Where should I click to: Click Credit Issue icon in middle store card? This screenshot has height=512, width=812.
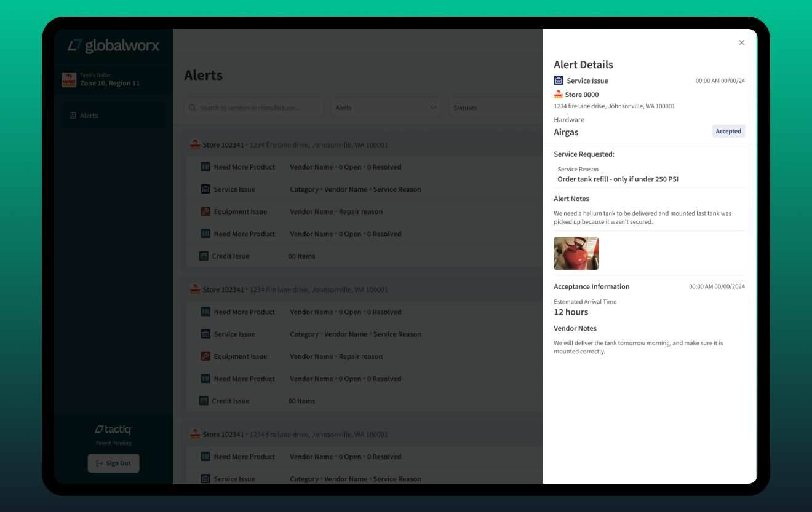pos(204,401)
